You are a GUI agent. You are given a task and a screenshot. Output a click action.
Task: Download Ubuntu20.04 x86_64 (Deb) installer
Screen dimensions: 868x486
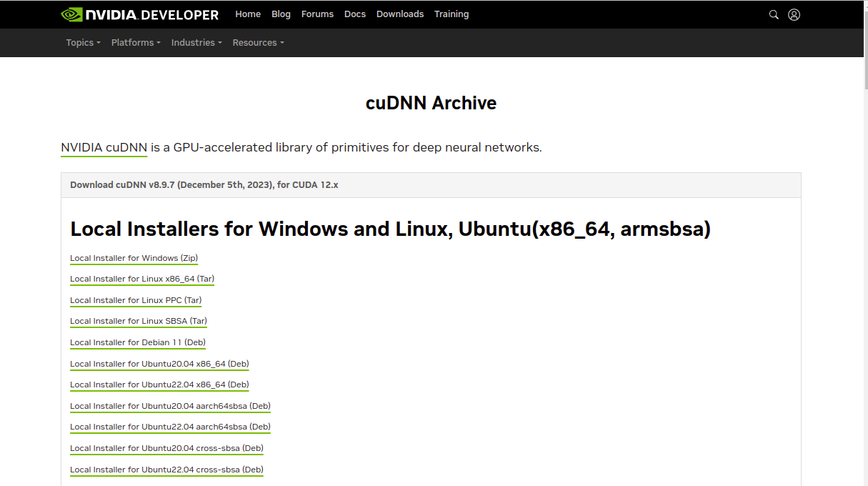[159, 364]
